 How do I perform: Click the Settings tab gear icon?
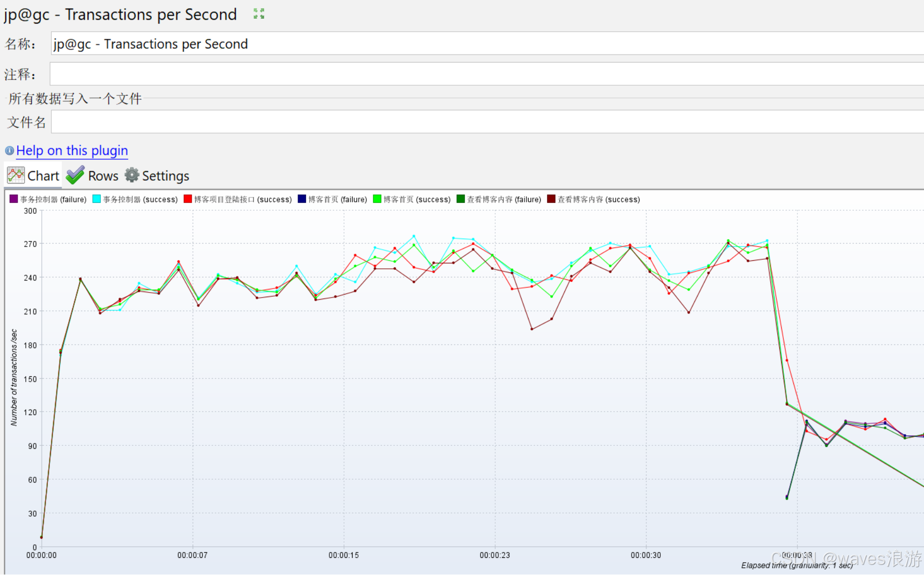(x=132, y=175)
